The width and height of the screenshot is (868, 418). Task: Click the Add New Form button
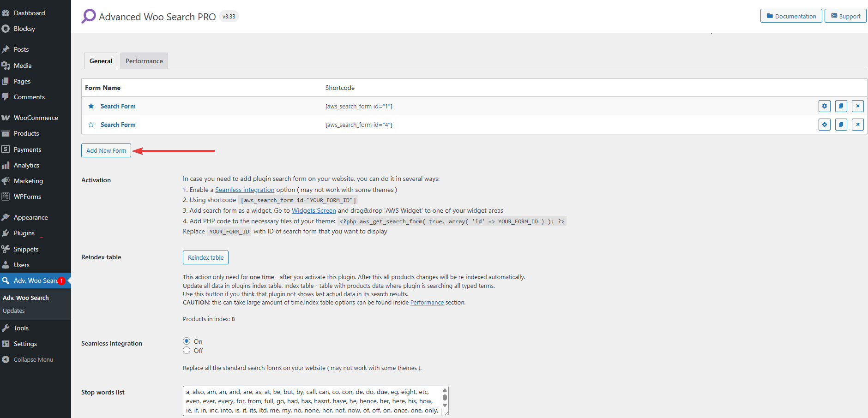point(106,150)
